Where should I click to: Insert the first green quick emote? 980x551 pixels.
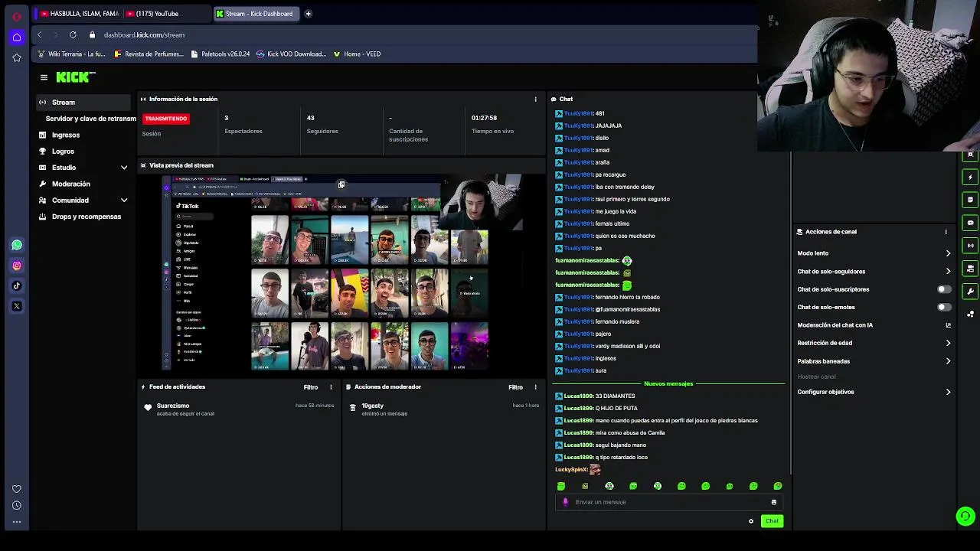[561, 486]
